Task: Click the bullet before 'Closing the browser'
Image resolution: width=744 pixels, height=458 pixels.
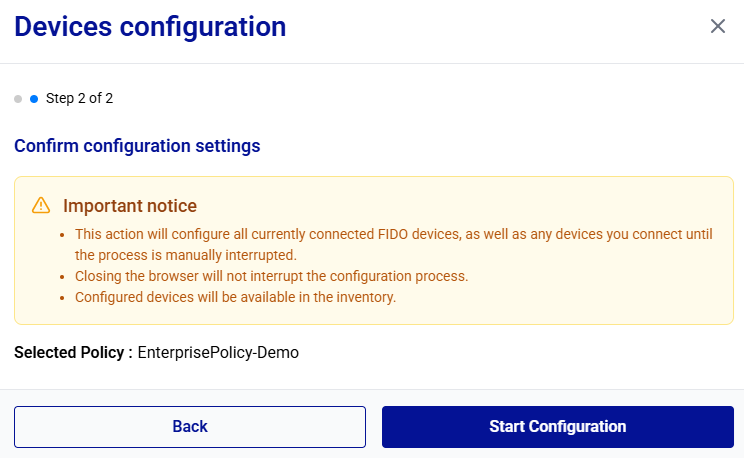Action: tap(63, 276)
